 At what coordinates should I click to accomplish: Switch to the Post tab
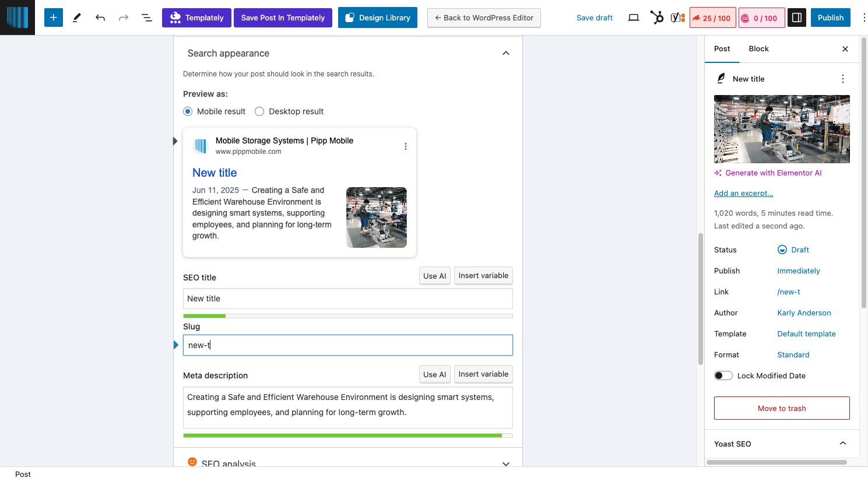(x=722, y=49)
